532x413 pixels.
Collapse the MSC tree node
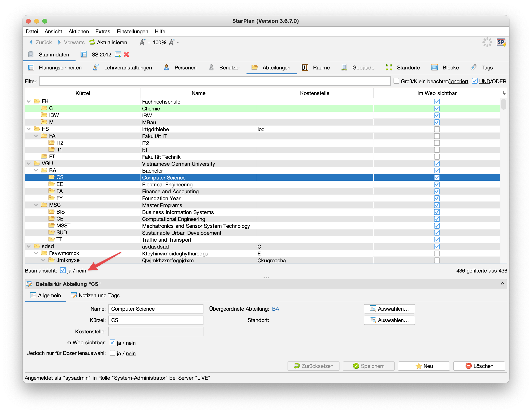tap(36, 205)
